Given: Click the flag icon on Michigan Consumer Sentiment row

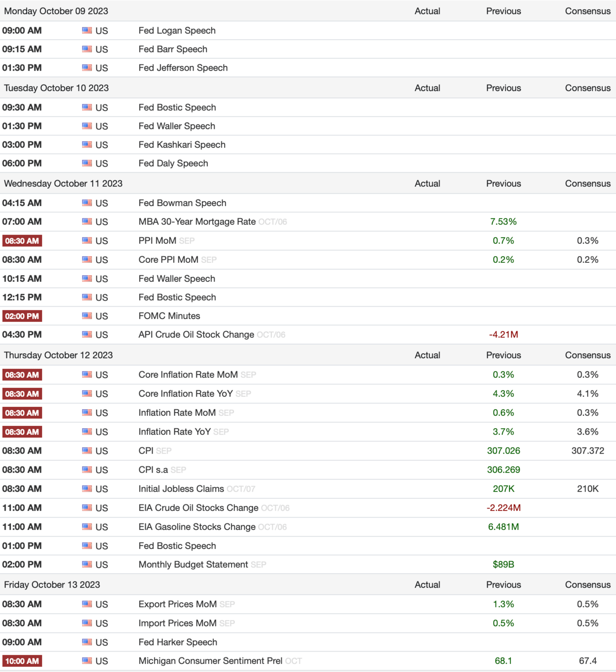Looking at the screenshot, I should [x=87, y=661].
